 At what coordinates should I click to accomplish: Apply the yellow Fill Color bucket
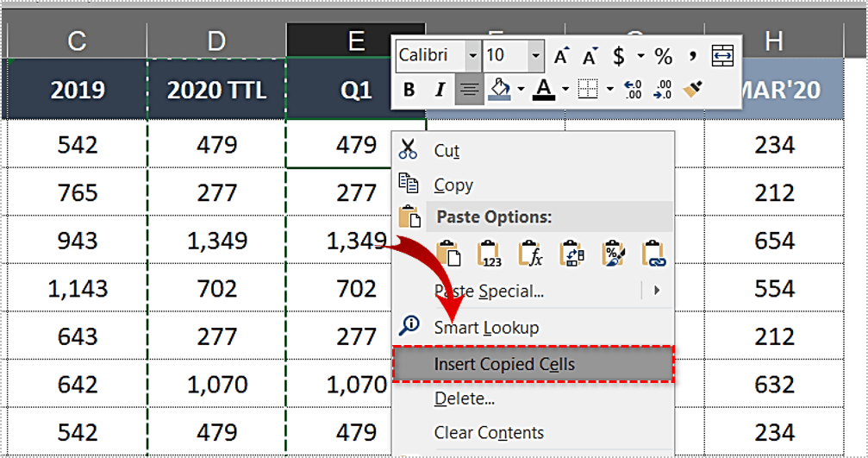[499, 89]
